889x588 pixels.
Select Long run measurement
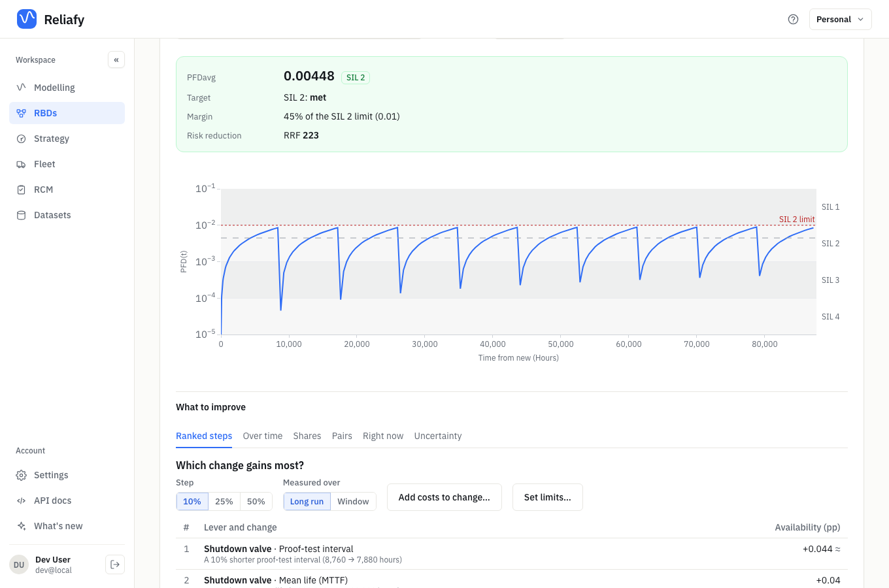coord(307,501)
